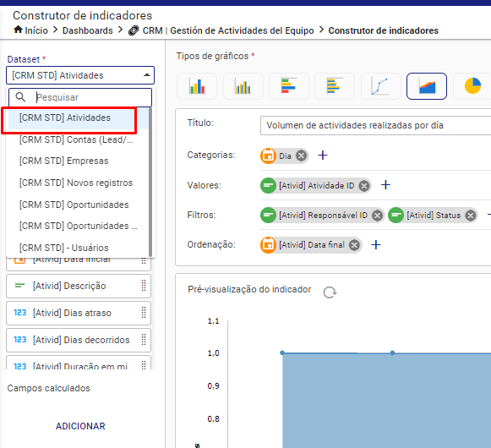Click the CRM dashboard icon in breadcrumb
Screen dimensions: 491x448
click(134, 30)
